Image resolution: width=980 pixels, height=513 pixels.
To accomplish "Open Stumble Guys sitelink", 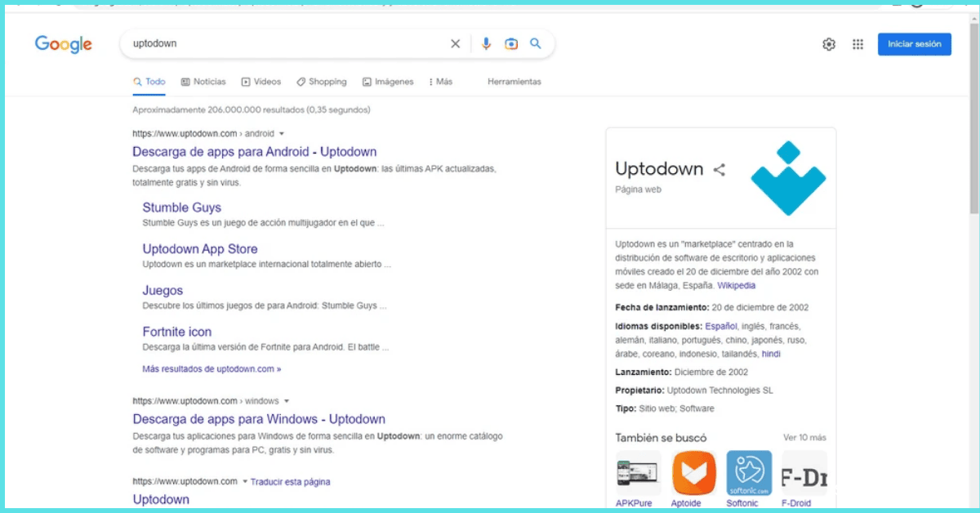I will coord(182,207).
